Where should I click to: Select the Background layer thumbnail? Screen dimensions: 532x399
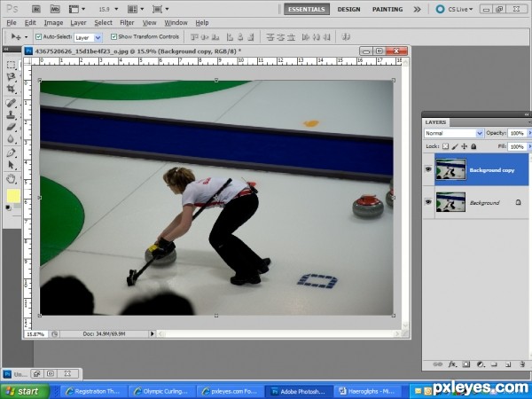click(x=451, y=202)
